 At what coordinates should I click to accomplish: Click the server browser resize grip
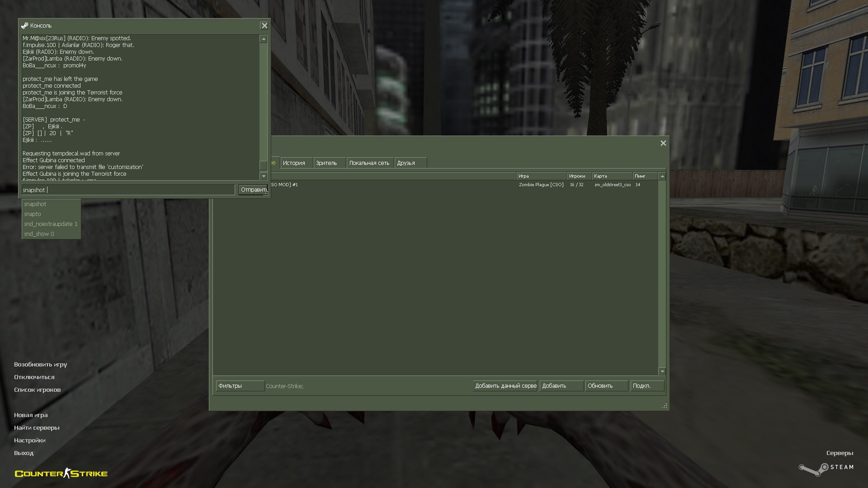665,406
